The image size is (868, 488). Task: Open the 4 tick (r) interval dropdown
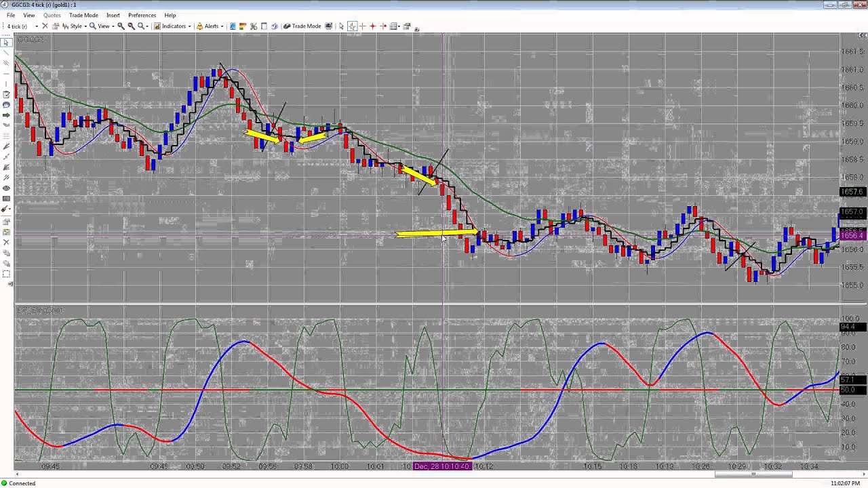click(37, 26)
